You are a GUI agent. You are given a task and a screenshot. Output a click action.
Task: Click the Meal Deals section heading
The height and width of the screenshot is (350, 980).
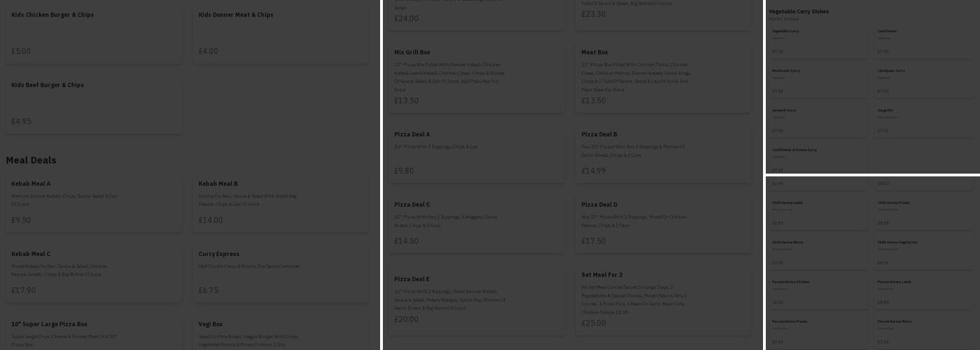(x=31, y=160)
